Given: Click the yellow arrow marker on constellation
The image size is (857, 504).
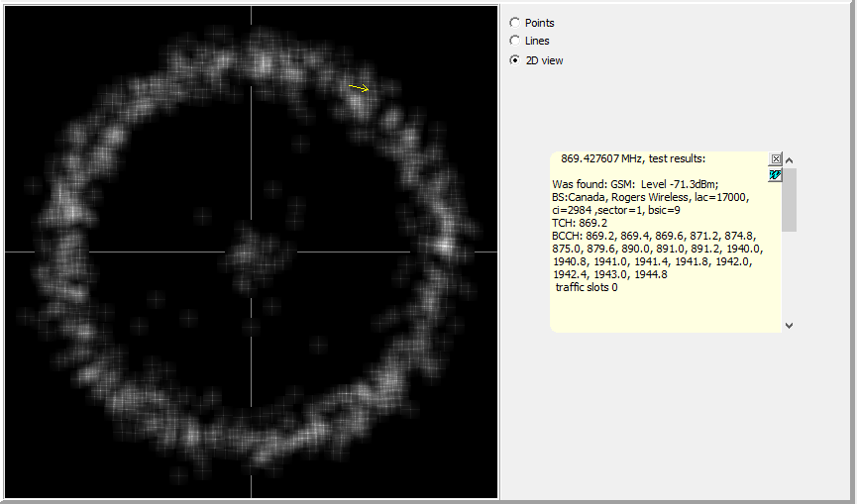Looking at the screenshot, I should point(359,88).
